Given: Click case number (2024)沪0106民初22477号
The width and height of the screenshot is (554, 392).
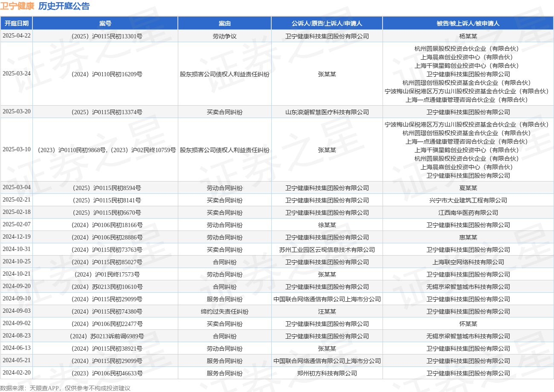Looking at the screenshot, I should [x=105, y=324].
